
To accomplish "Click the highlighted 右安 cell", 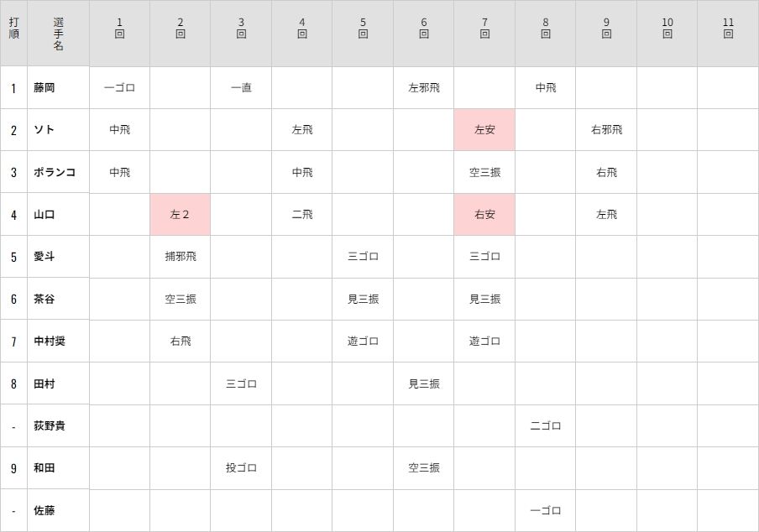I will click(484, 215).
